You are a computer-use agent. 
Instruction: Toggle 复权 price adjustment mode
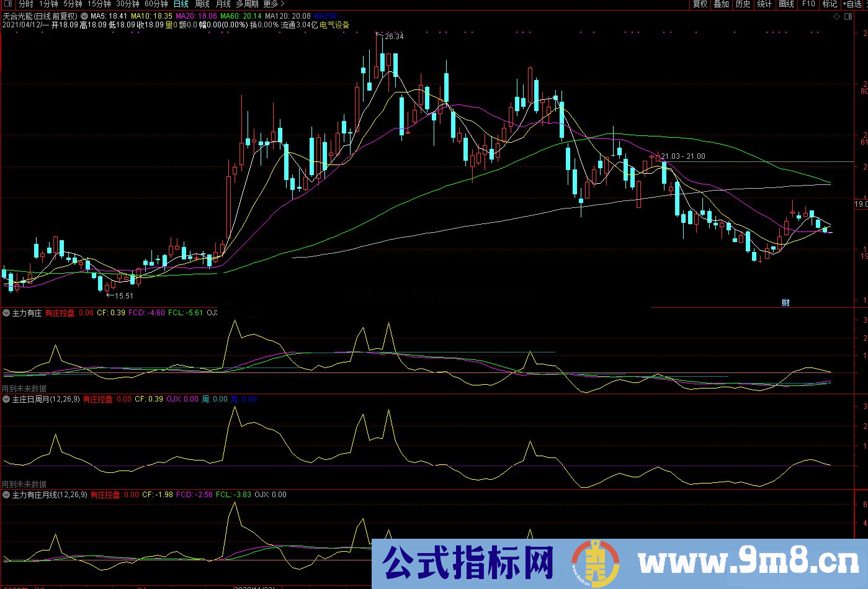tap(699, 4)
